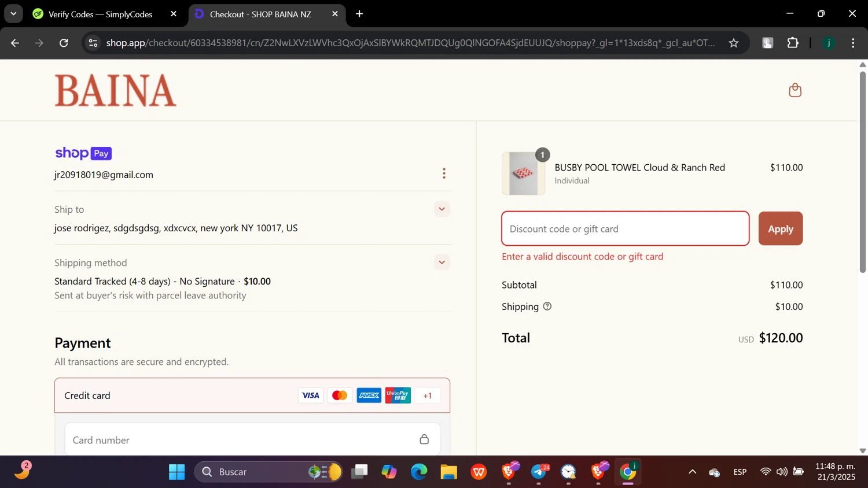Click the American Express icon
This screenshot has width=868, height=488.
pyautogui.click(x=369, y=395)
